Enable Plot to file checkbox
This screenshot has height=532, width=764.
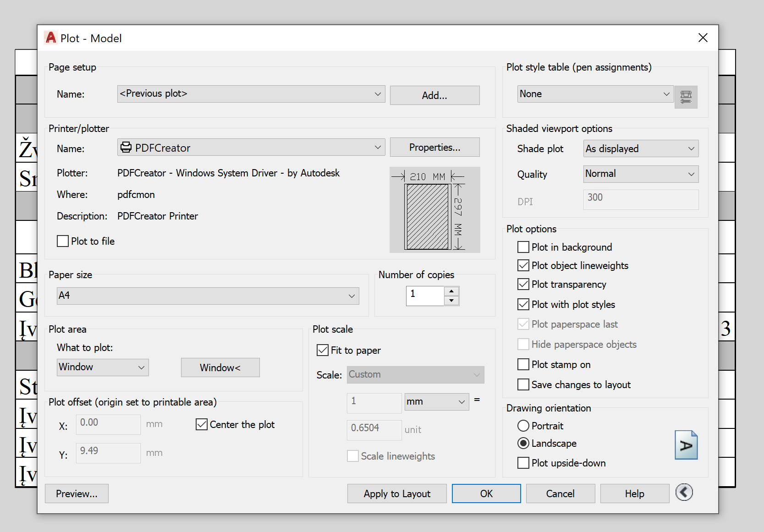click(63, 241)
